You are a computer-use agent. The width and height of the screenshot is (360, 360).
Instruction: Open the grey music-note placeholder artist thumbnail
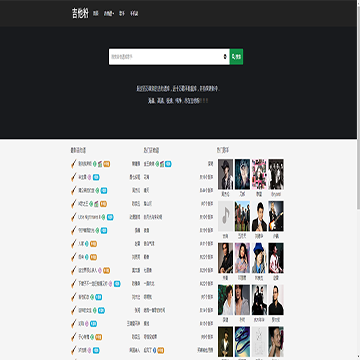click(226, 216)
